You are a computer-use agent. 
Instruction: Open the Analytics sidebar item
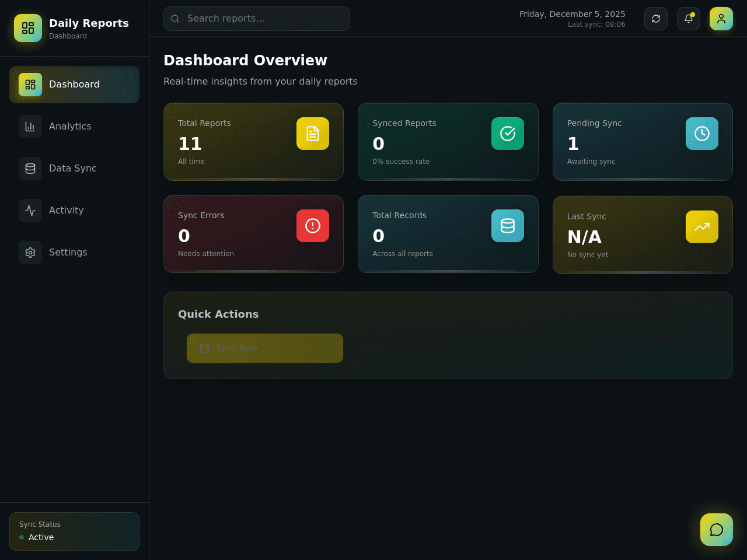[x=74, y=127]
